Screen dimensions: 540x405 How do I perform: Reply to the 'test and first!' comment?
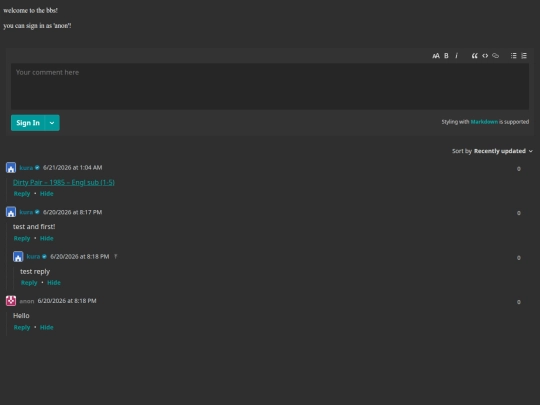click(22, 238)
